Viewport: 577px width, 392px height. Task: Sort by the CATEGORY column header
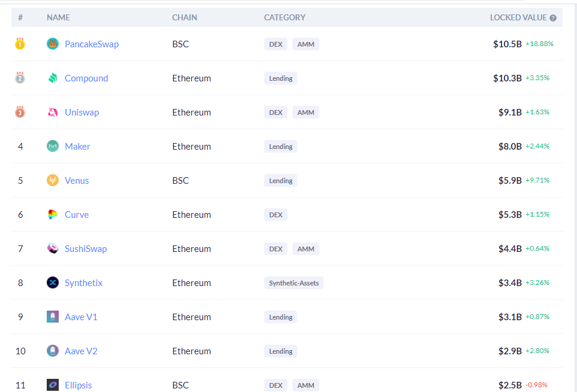[285, 17]
